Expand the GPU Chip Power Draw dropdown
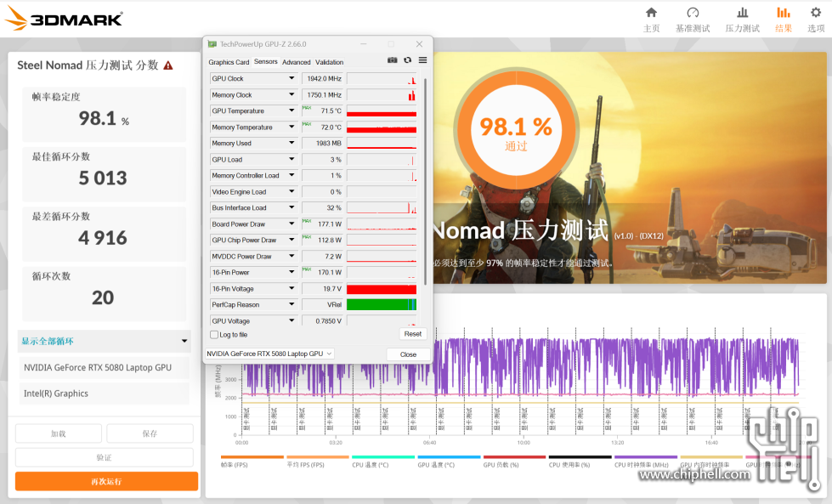832x504 pixels. tap(291, 240)
